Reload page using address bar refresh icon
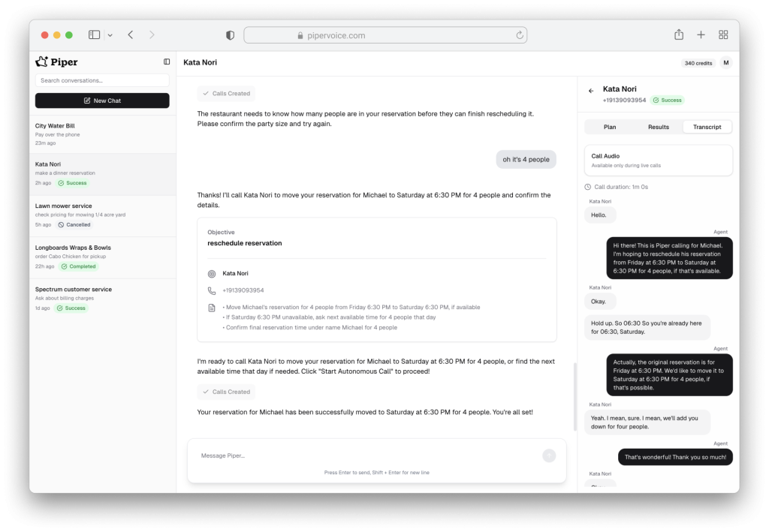 click(x=519, y=35)
